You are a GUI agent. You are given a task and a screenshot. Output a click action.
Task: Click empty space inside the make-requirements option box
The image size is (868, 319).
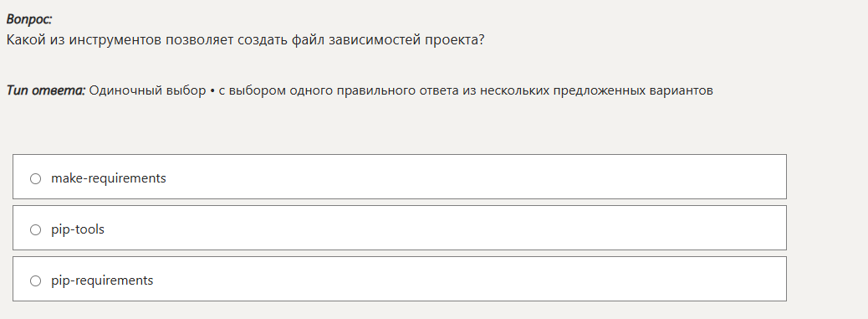[476, 177]
